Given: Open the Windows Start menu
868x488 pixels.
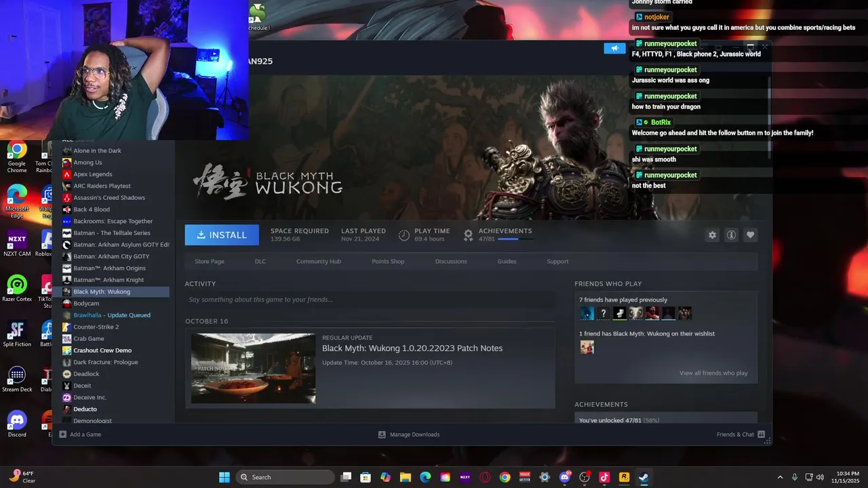Looking at the screenshot, I should (224, 477).
